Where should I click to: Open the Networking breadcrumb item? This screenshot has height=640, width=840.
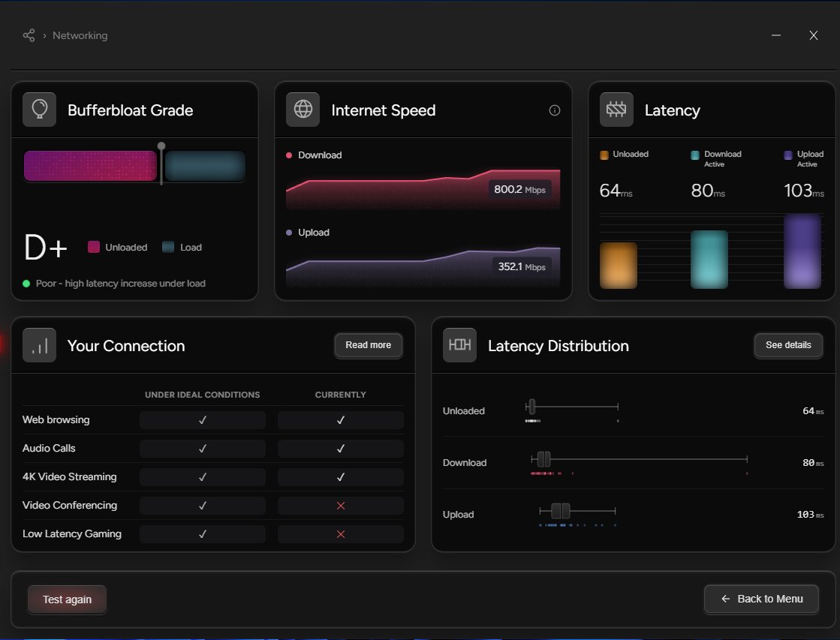(80, 35)
